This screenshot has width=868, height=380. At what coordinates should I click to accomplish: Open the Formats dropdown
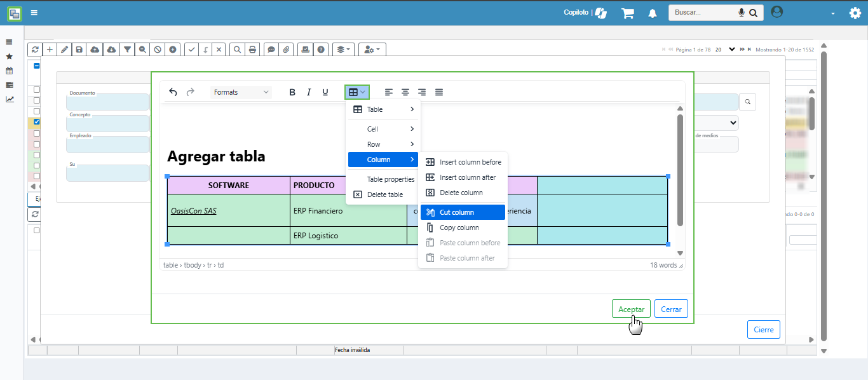click(241, 92)
